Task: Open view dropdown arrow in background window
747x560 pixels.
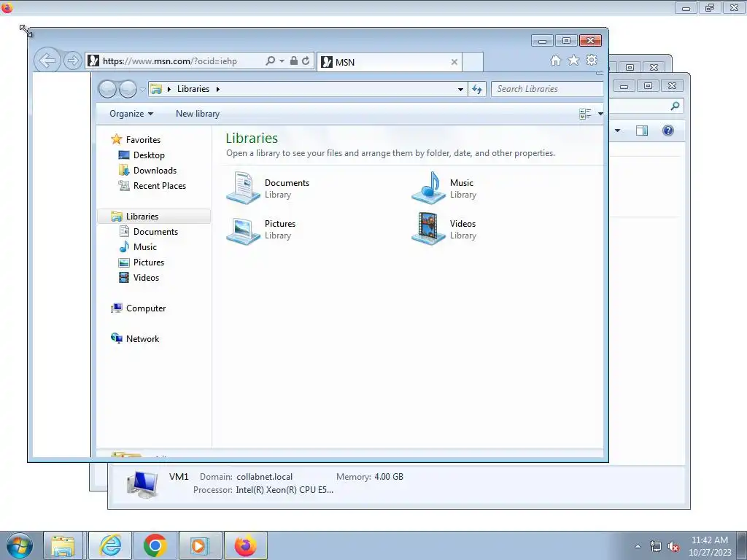Action: coord(617,131)
